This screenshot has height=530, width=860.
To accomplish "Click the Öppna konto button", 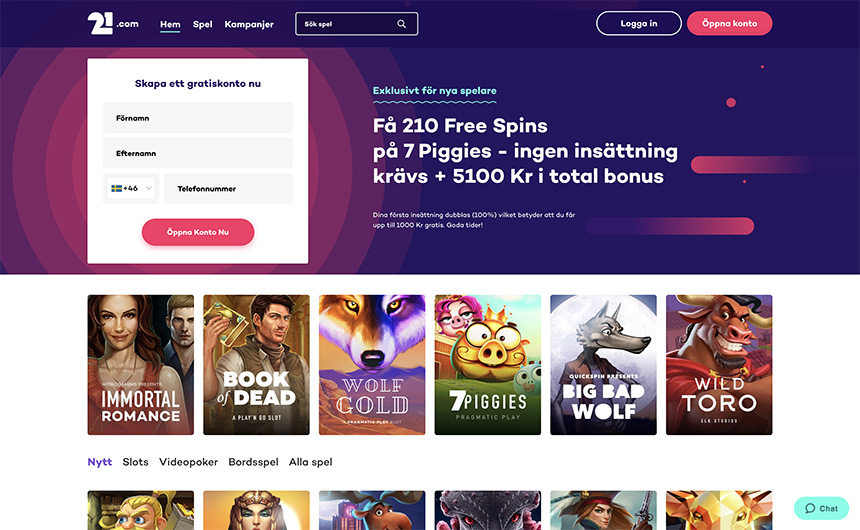I will point(729,24).
